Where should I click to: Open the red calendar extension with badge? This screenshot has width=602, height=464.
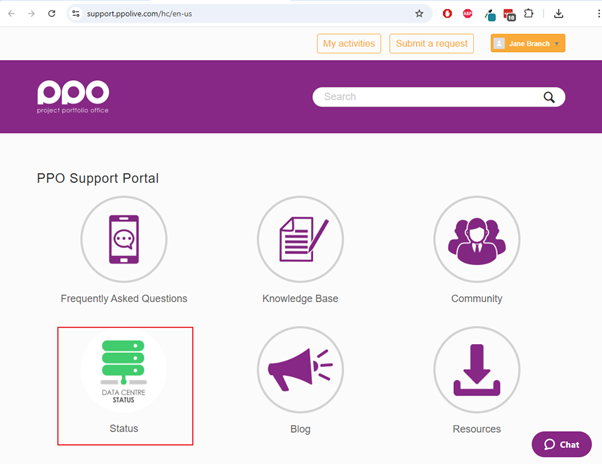click(x=509, y=15)
